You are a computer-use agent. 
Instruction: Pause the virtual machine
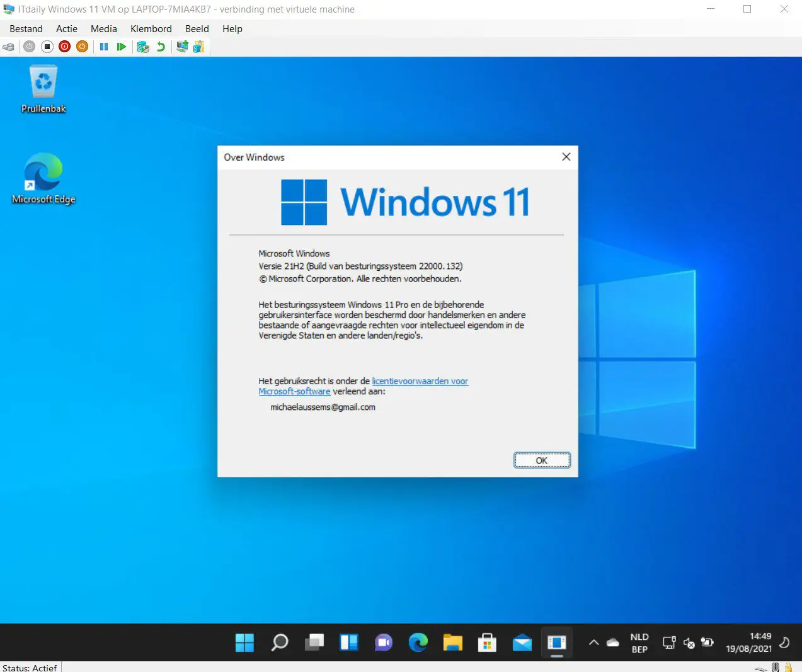104,47
